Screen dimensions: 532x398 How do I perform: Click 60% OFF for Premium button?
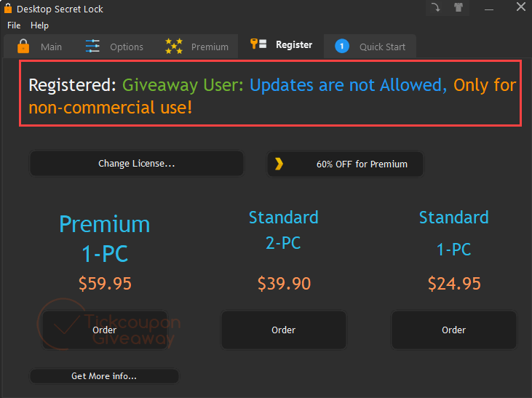[346, 164]
